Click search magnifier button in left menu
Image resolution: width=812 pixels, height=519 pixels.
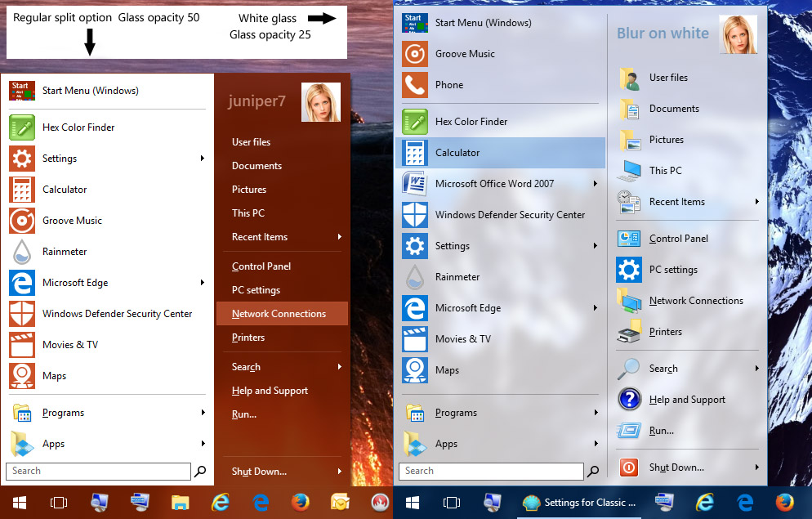(200, 472)
